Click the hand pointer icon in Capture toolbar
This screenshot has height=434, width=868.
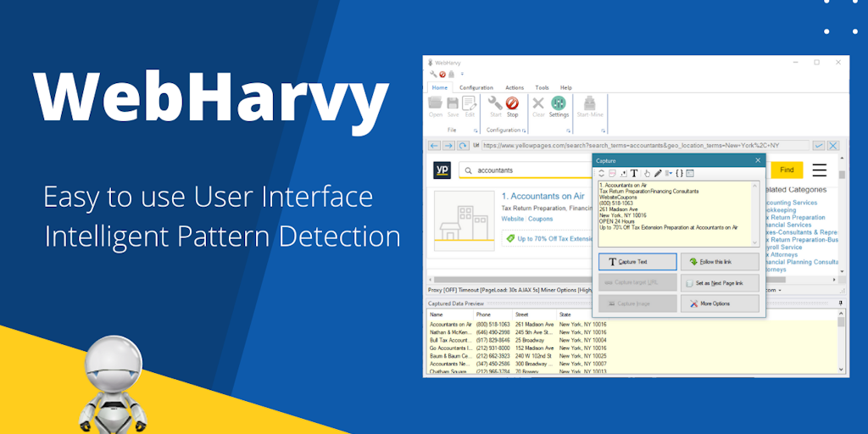[x=647, y=173]
